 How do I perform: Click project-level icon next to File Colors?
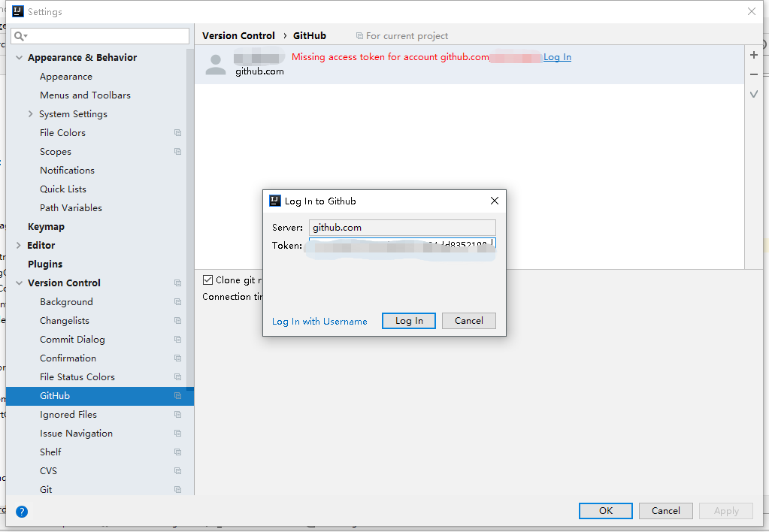[x=177, y=133]
